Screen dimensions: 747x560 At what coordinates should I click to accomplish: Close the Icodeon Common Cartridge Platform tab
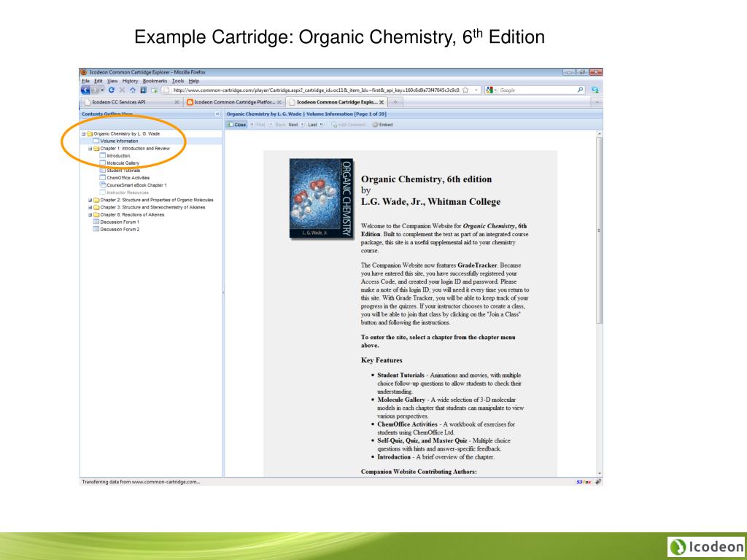point(279,102)
